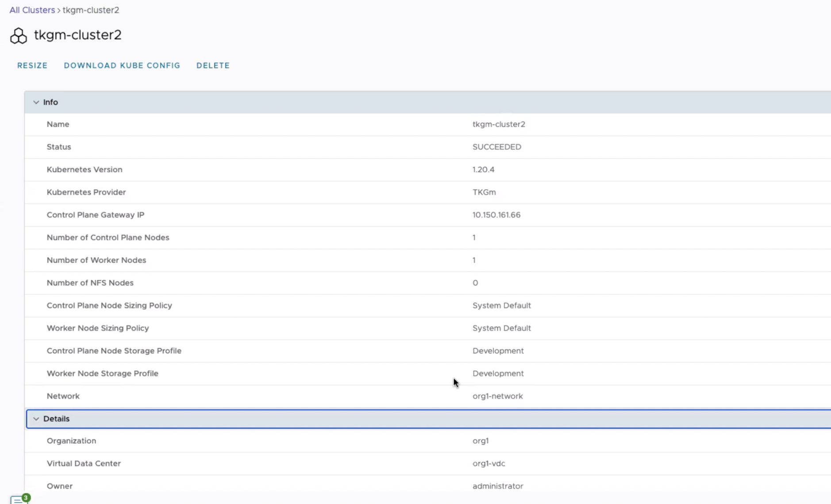
Task: Click the Number of NFS Nodes label
Action: 90,283
